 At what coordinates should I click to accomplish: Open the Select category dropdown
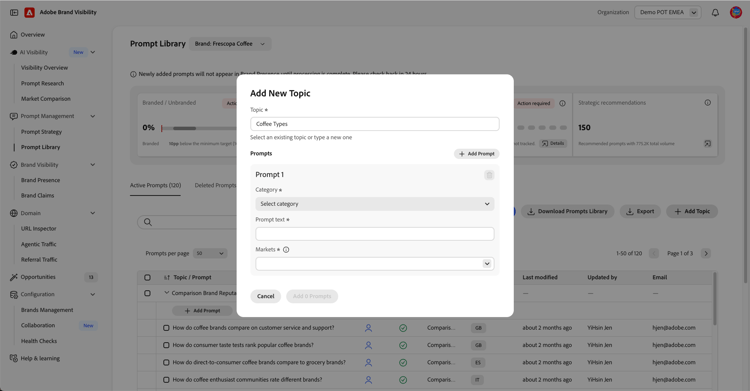tap(375, 204)
